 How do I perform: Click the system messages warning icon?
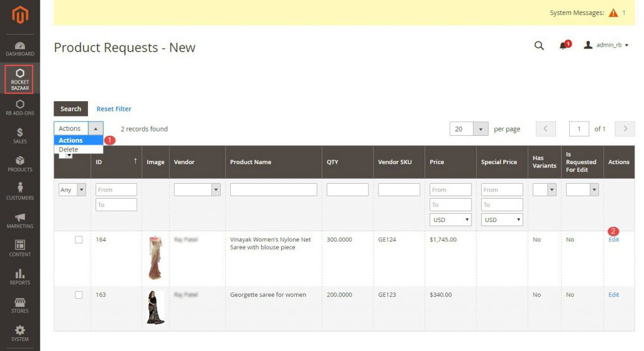tap(613, 13)
